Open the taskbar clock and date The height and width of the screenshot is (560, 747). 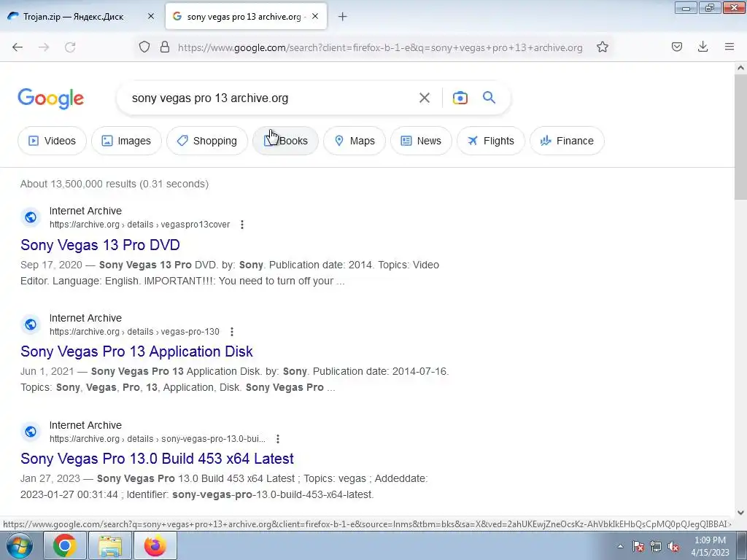(710, 546)
